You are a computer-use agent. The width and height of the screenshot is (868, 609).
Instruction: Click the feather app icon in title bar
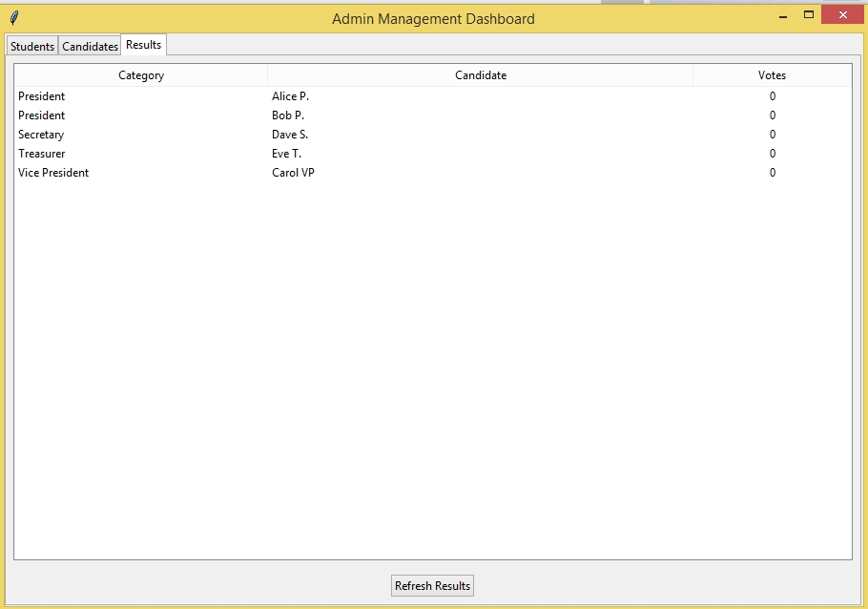tap(13, 17)
